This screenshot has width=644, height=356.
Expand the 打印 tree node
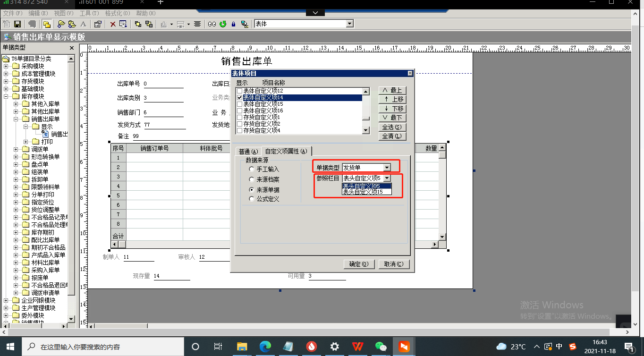pos(25,142)
